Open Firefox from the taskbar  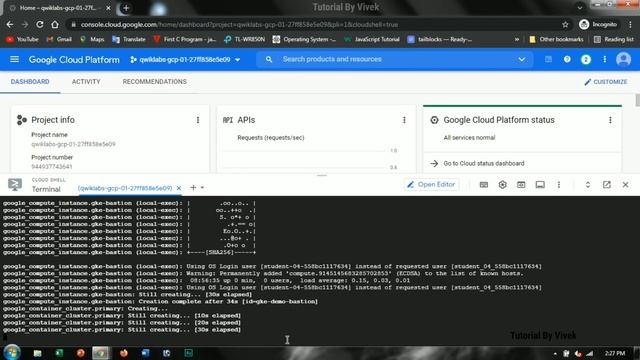coord(123,353)
